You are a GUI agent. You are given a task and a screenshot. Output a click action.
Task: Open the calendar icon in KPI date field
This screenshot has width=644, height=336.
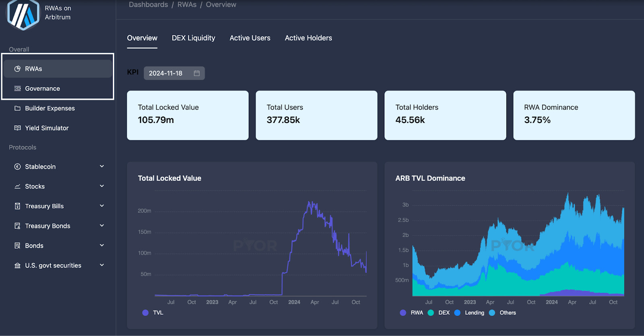coord(197,73)
